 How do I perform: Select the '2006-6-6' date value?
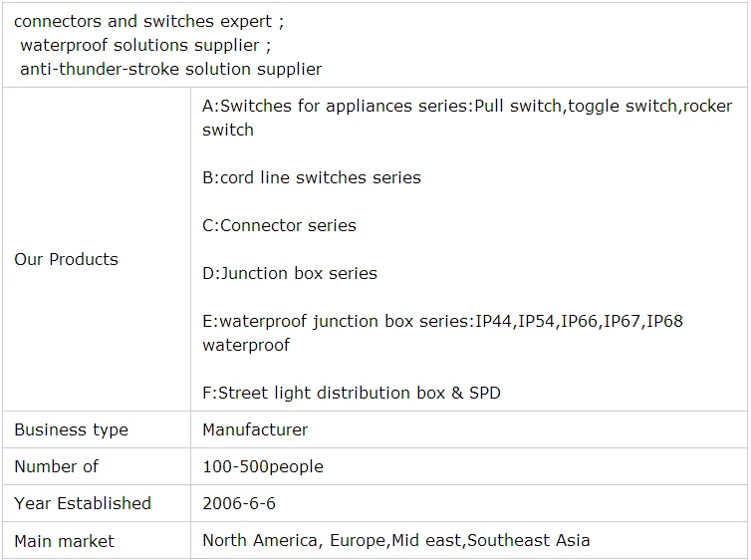pyautogui.click(x=239, y=503)
